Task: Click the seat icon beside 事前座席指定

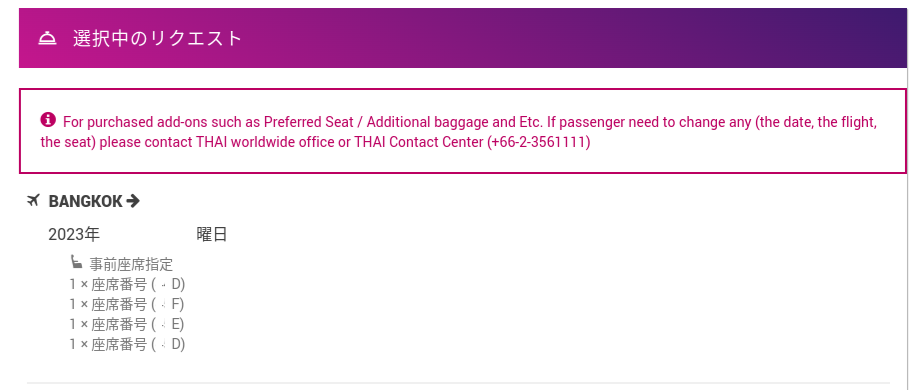Action: (77, 262)
